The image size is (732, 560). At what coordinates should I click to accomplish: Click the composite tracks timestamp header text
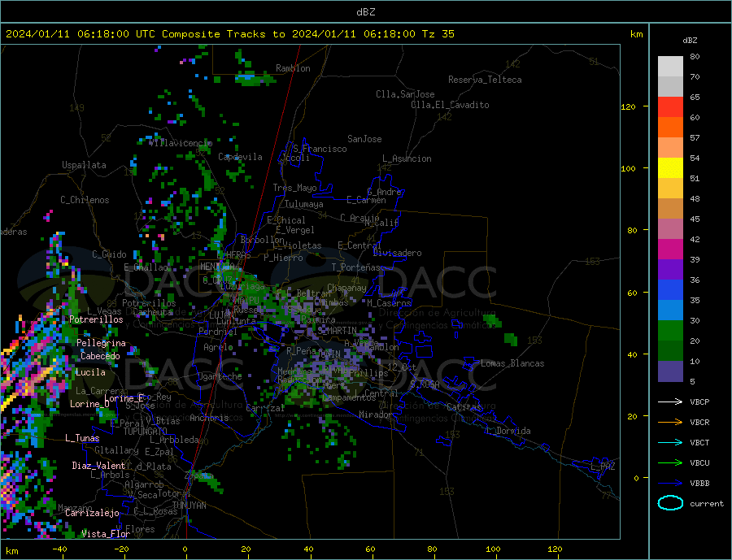(x=229, y=34)
